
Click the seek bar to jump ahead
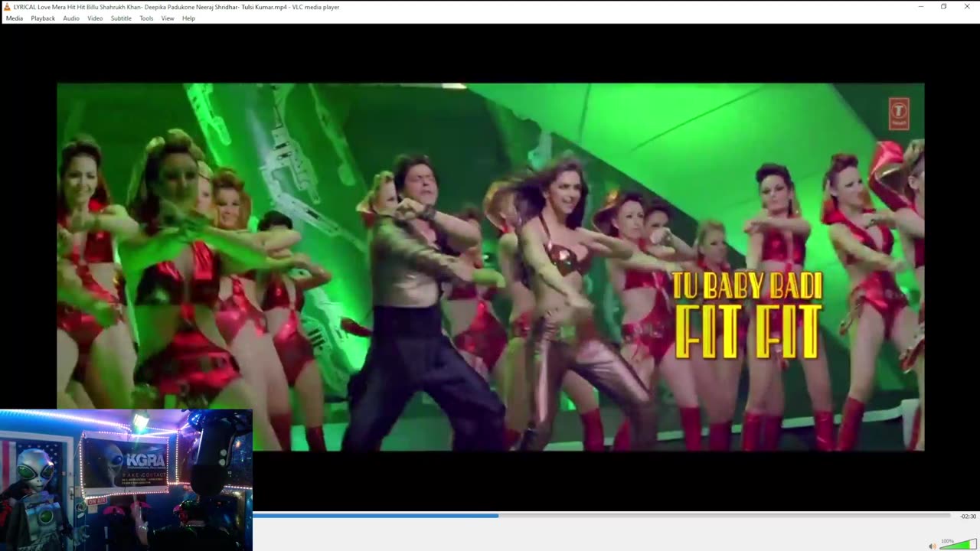[602, 516]
